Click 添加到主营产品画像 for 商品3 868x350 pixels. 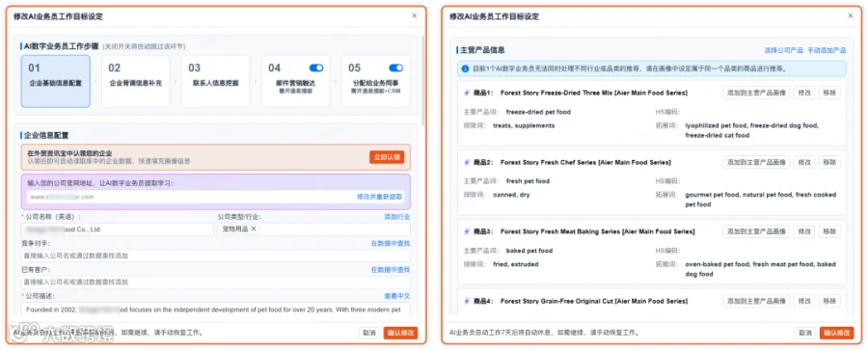coord(756,231)
